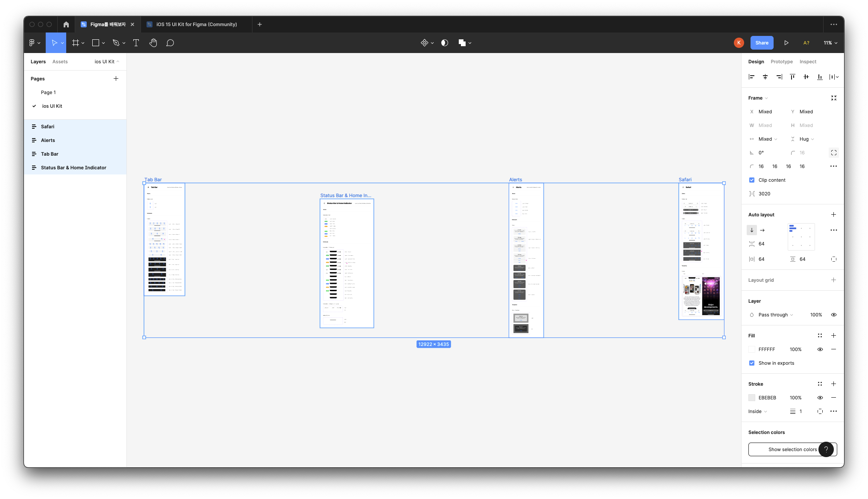Add a new page with plus icon

tap(116, 79)
